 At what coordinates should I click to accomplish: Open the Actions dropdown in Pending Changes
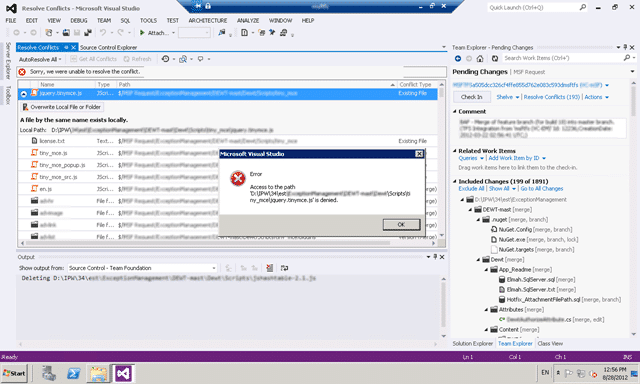click(x=596, y=97)
